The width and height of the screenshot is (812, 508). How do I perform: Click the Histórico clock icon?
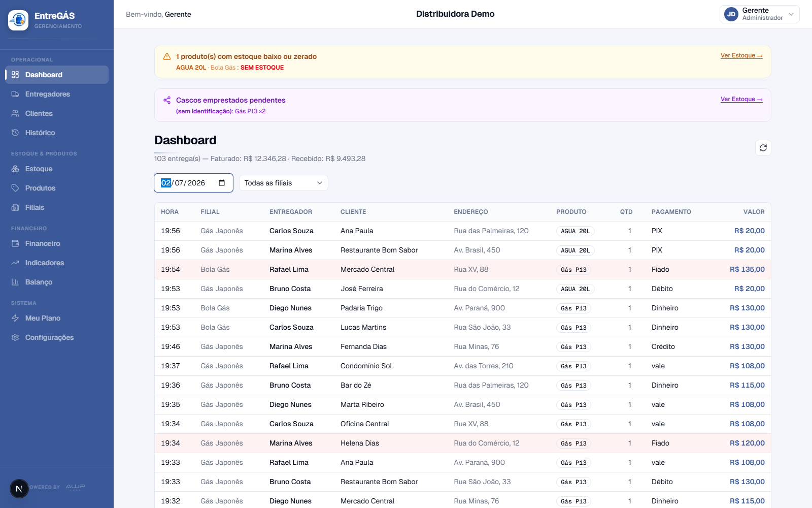coord(15,133)
